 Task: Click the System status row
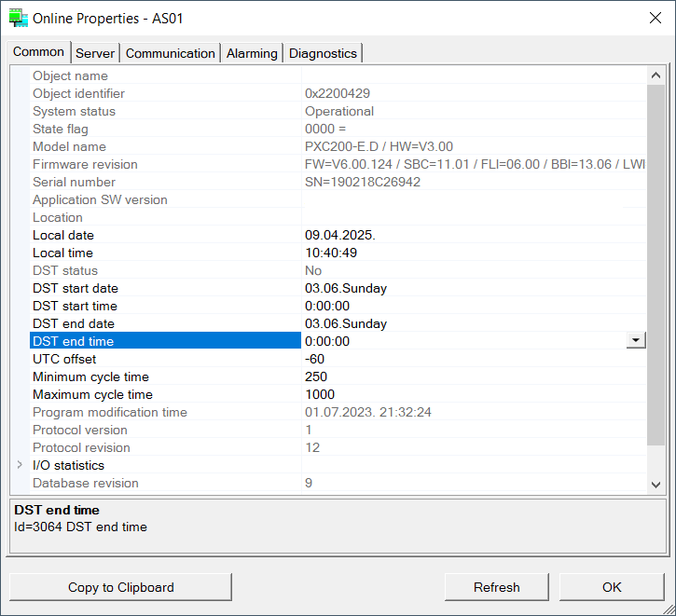click(x=338, y=111)
